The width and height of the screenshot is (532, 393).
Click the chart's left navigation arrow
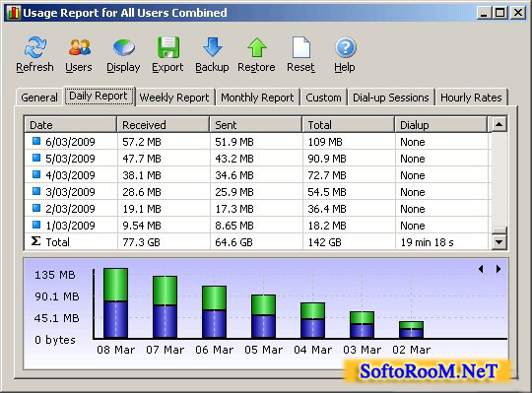(481, 269)
